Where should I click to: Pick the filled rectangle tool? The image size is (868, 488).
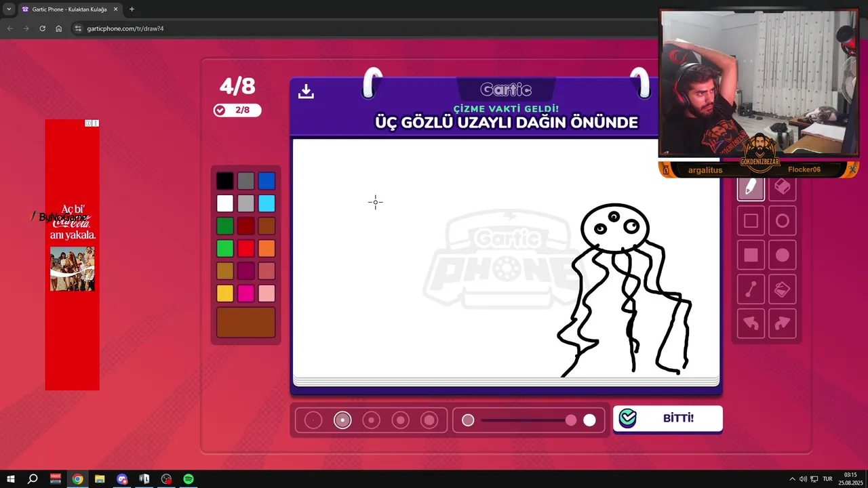(x=751, y=255)
